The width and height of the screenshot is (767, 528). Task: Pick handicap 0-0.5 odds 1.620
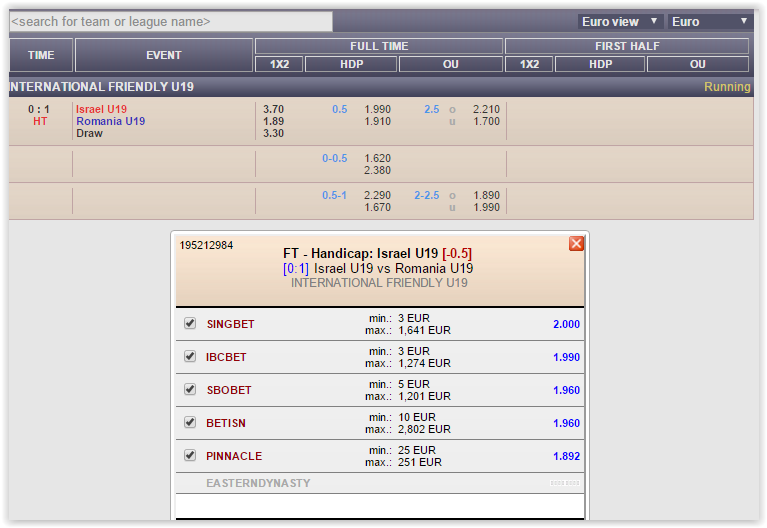pyautogui.click(x=377, y=158)
